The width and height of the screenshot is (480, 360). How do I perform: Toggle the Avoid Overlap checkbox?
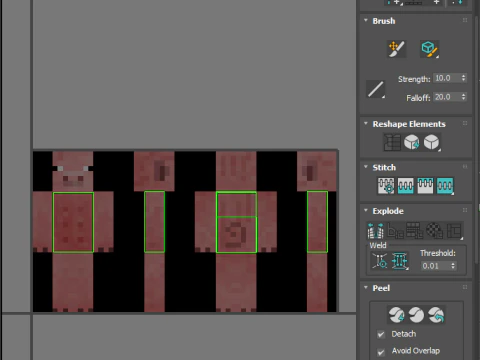click(x=381, y=352)
